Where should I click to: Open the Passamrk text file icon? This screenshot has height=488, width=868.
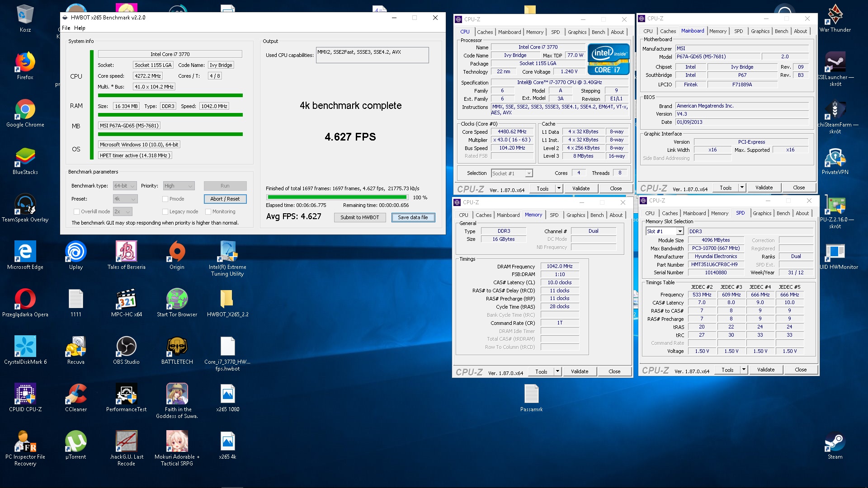coord(531,398)
